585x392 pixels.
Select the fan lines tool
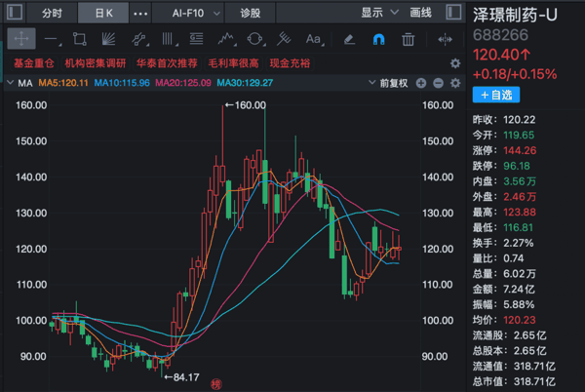(x=108, y=39)
